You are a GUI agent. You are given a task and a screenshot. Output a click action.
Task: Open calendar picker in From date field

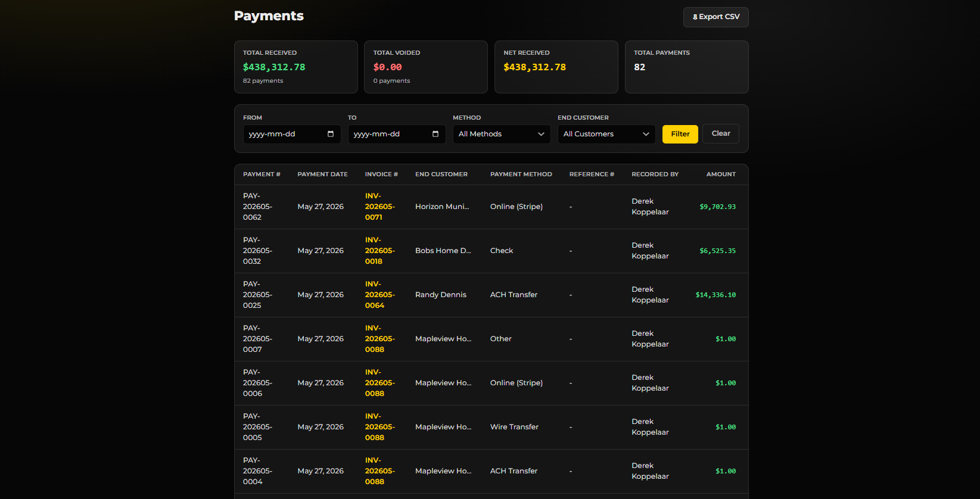click(331, 134)
